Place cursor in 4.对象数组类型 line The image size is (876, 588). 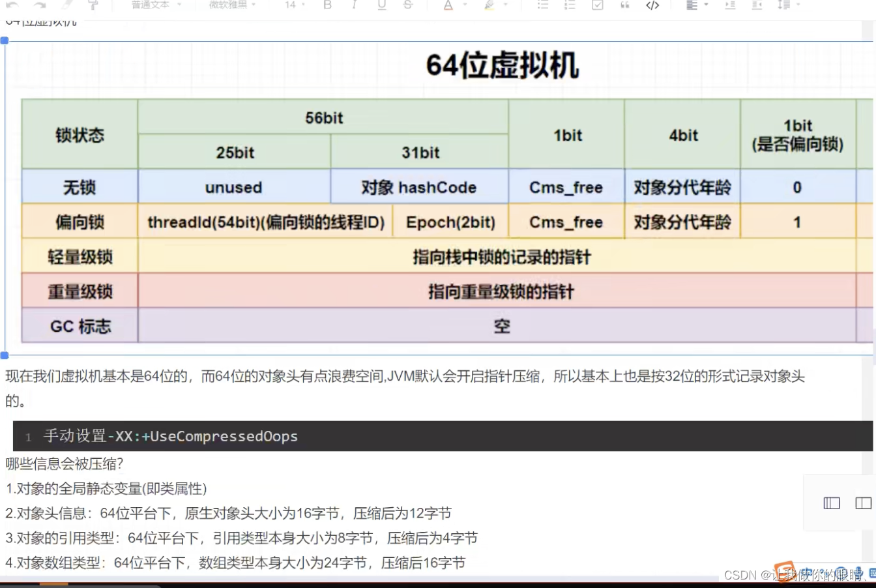(x=235, y=563)
